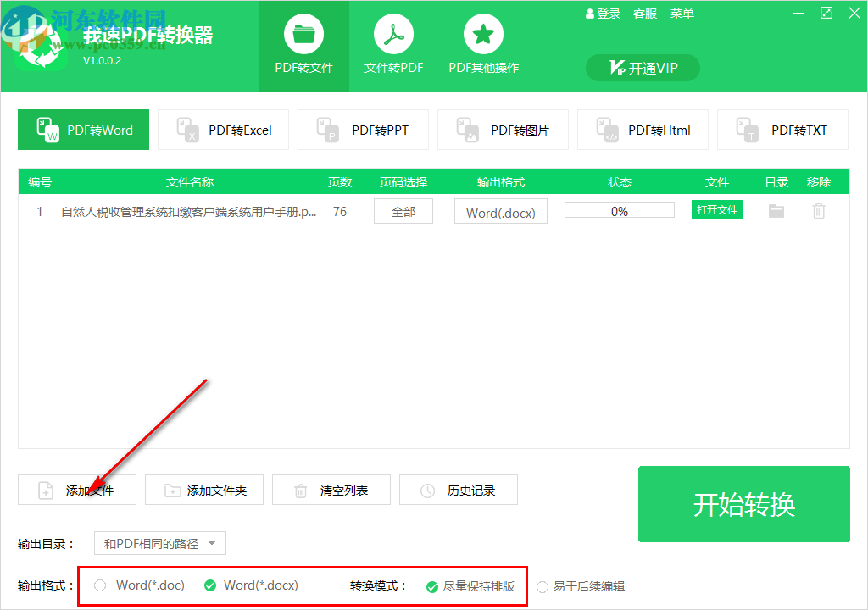Open the 菜单 menu
This screenshot has width=868, height=610.
tap(682, 13)
